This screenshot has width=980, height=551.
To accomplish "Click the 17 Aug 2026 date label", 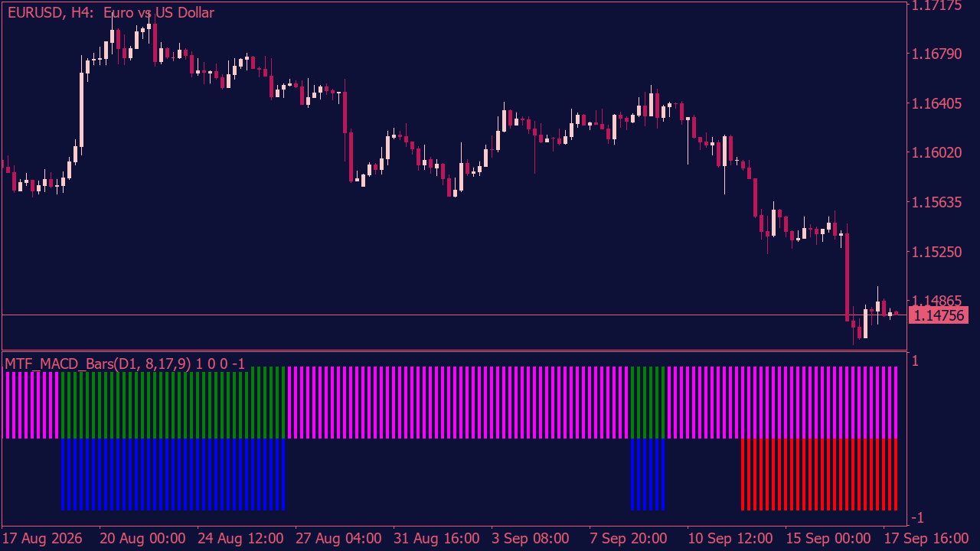I will coord(43,537).
